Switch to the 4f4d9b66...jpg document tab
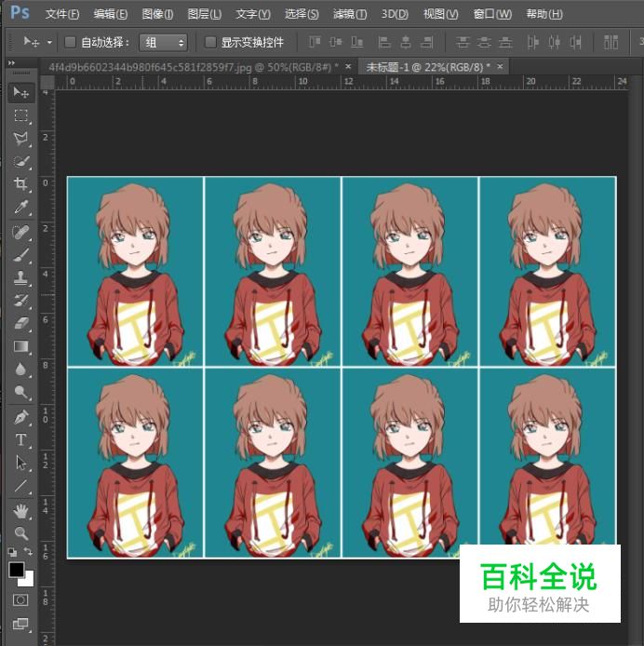Image resolution: width=644 pixels, height=646 pixels. (193, 67)
